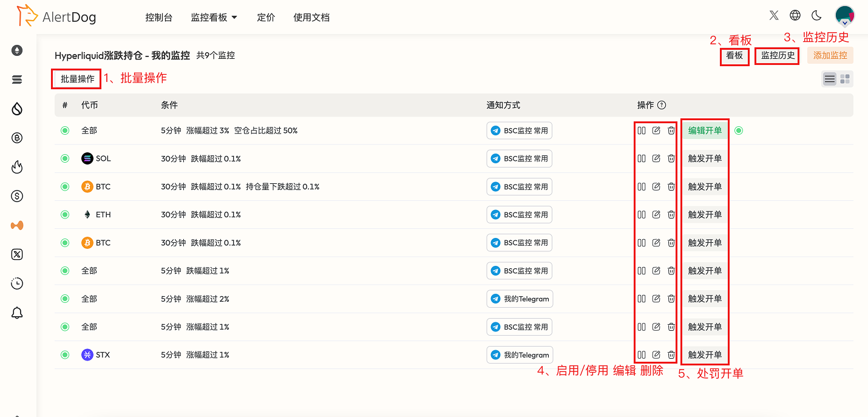Click the green status dot of SOL row
The image size is (868, 417).
(x=65, y=158)
